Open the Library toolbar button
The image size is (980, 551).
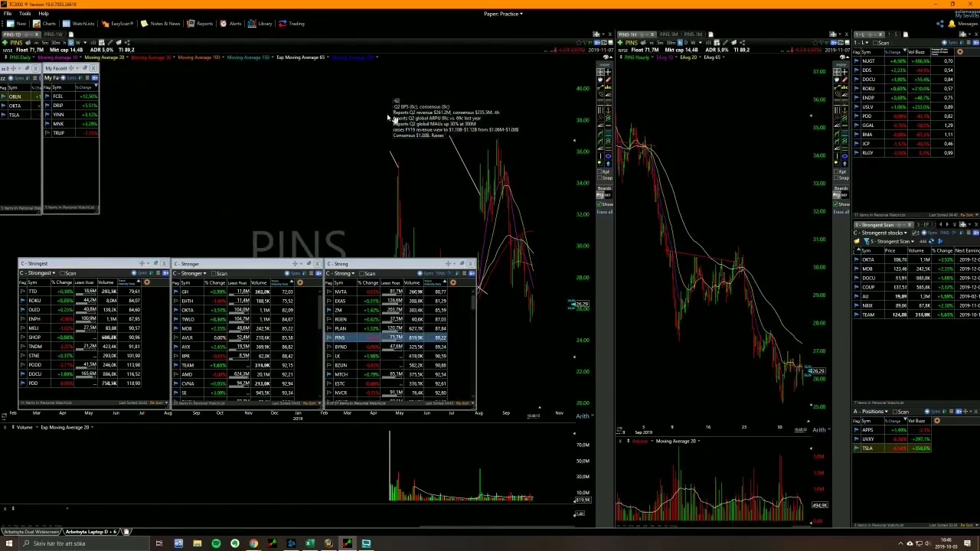(x=260, y=24)
